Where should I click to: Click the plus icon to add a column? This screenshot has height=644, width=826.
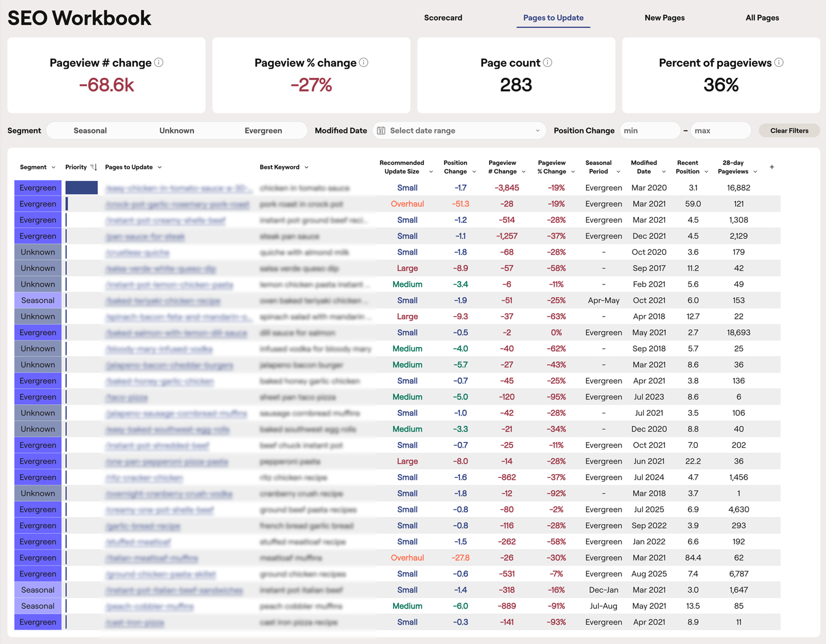click(x=772, y=167)
